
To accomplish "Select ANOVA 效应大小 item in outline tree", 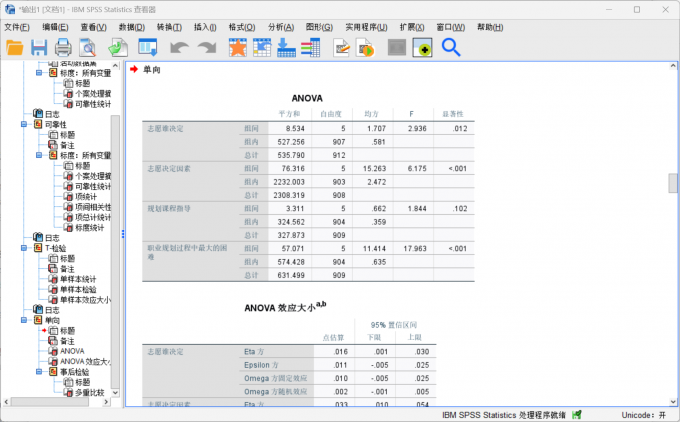I will 85,362.
